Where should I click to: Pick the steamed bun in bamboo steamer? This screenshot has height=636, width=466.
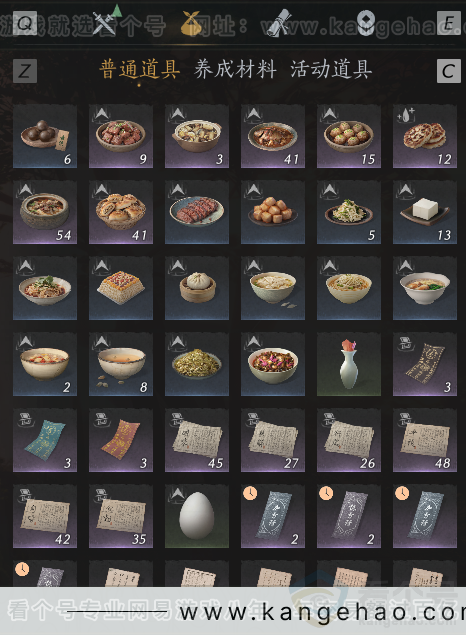pos(197,288)
